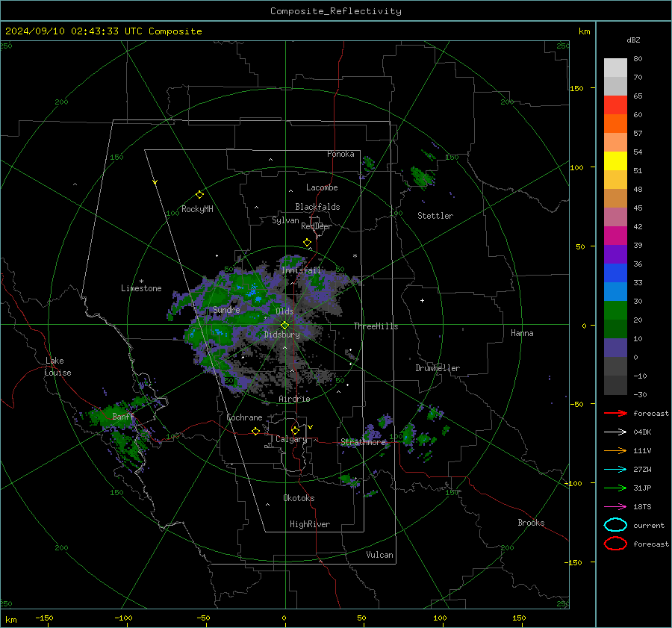
Task: Click the orange 111V arrow in legend
Action: (x=615, y=450)
